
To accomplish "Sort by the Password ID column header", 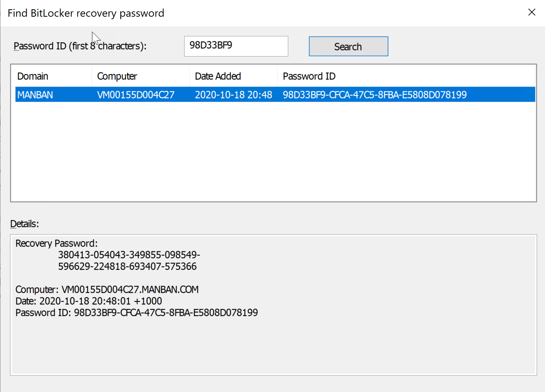I will (309, 76).
